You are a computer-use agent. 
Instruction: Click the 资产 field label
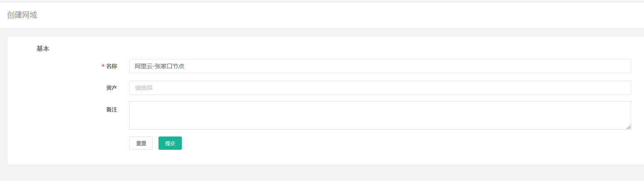pos(111,88)
